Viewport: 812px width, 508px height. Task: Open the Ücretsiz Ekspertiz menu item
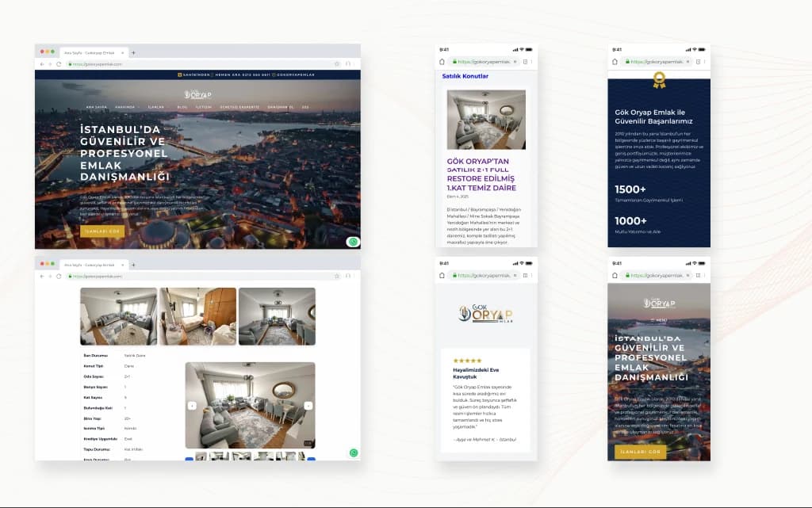pyautogui.click(x=239, y=107)
